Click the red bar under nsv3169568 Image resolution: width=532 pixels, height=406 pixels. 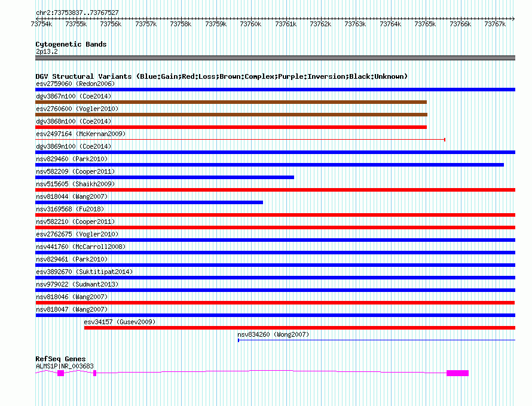(x=275, y=215)
